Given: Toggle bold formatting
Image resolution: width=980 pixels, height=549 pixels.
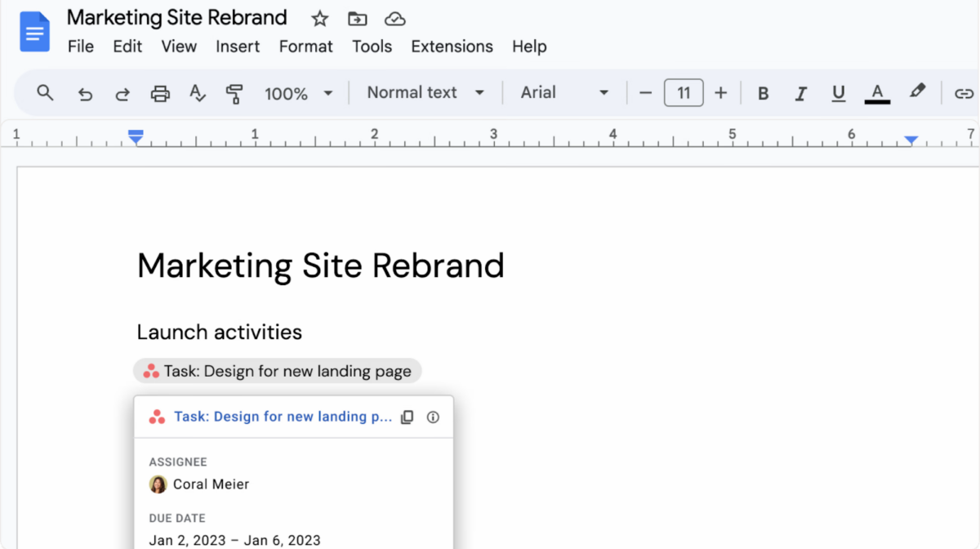Looking at the screenshot, I should (763, 92).
